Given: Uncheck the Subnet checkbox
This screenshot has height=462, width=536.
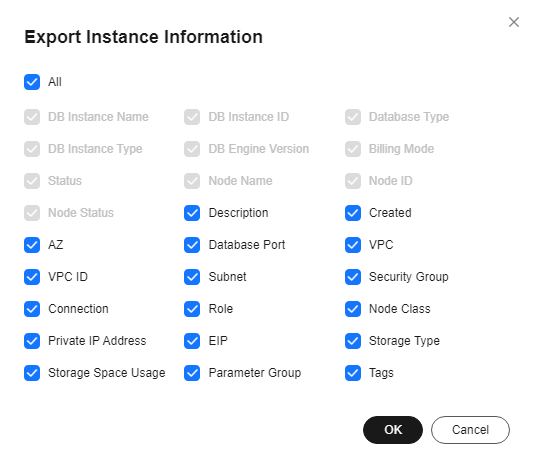Looking at the screenshot, I should click(x=192, y=277).
